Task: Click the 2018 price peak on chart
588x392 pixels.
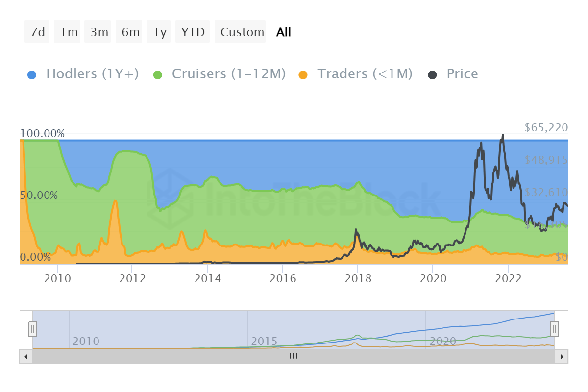Action: point(356,229)
